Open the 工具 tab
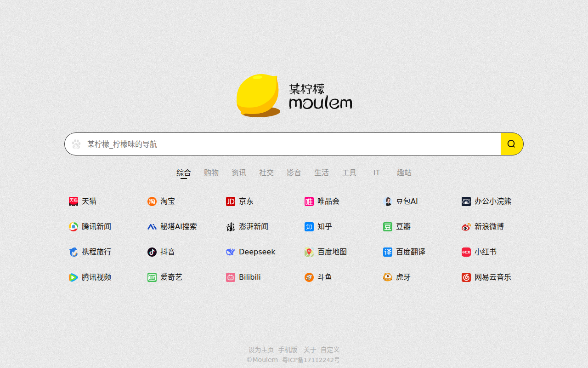Screen dimensions: 588x368 click(349, 173)
